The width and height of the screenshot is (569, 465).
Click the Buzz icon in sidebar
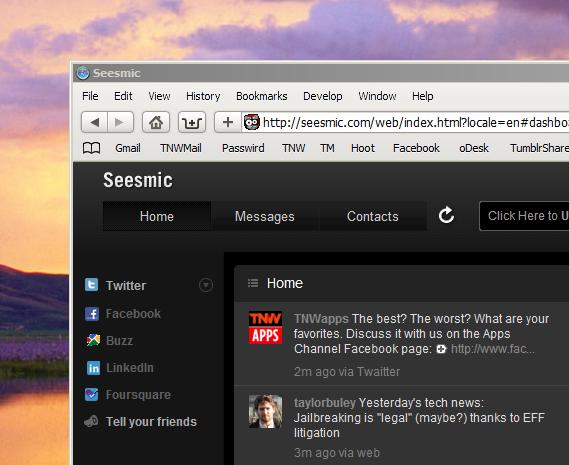[93, 340]
